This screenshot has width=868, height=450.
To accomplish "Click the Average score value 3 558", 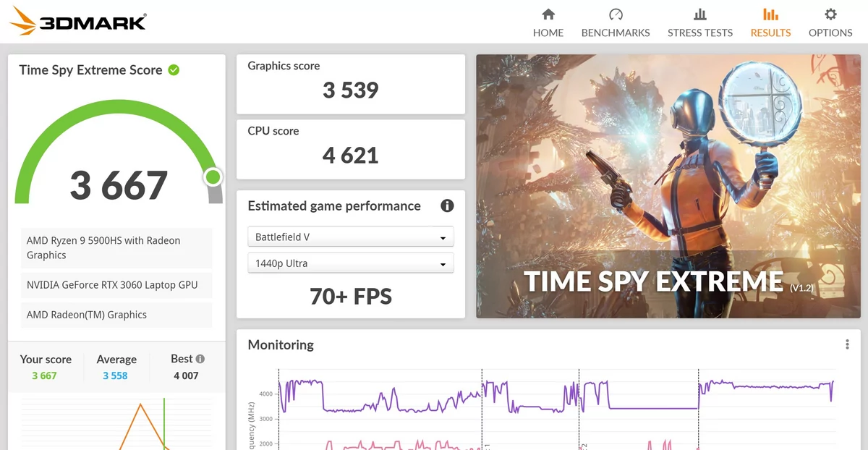I will pyautogui.click(x=115, y=375).
